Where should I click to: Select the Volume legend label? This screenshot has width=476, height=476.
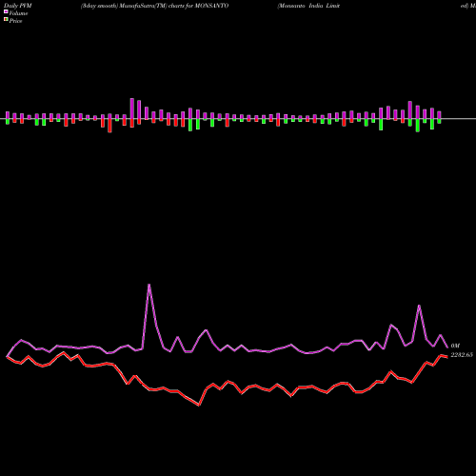pyautogui.click(x=18, y=13)
